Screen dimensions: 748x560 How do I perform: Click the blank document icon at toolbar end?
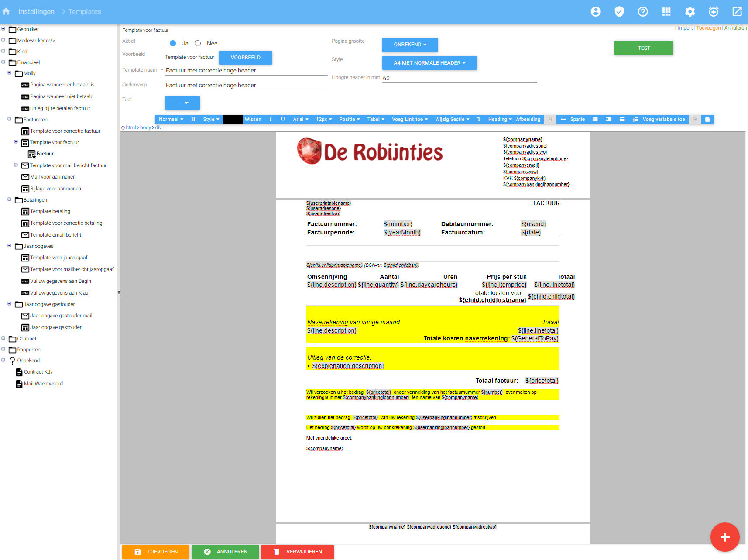(707, 119)
